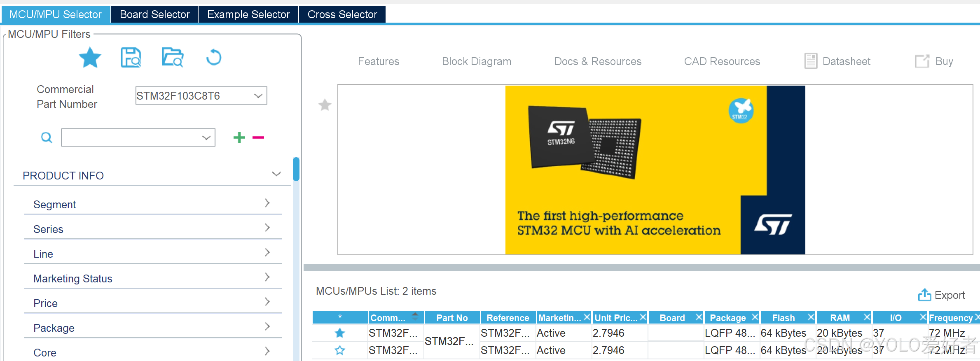Open the Board Selector tab
Image resolution: width=980 pixels, height=361 pixels.
154,14
